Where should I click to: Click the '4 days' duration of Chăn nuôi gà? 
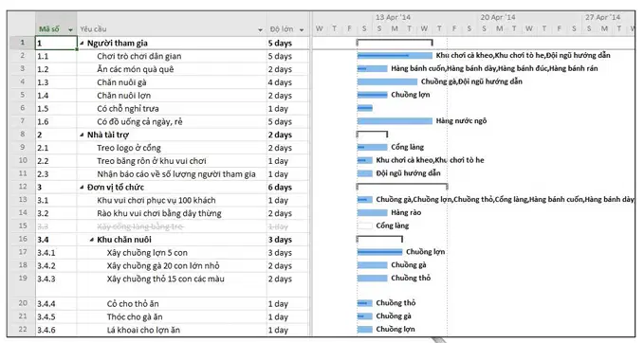[280, 82]
